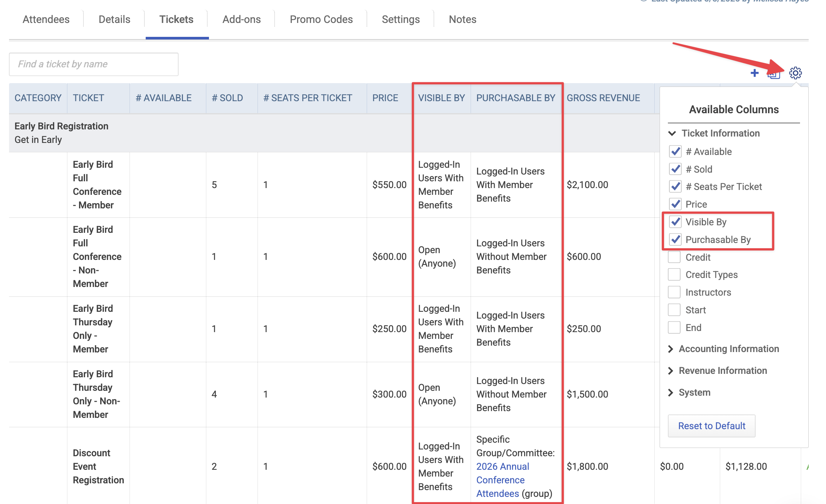
Task: Enable the Instructors column checkbox
Action: (x=674, y=292)
